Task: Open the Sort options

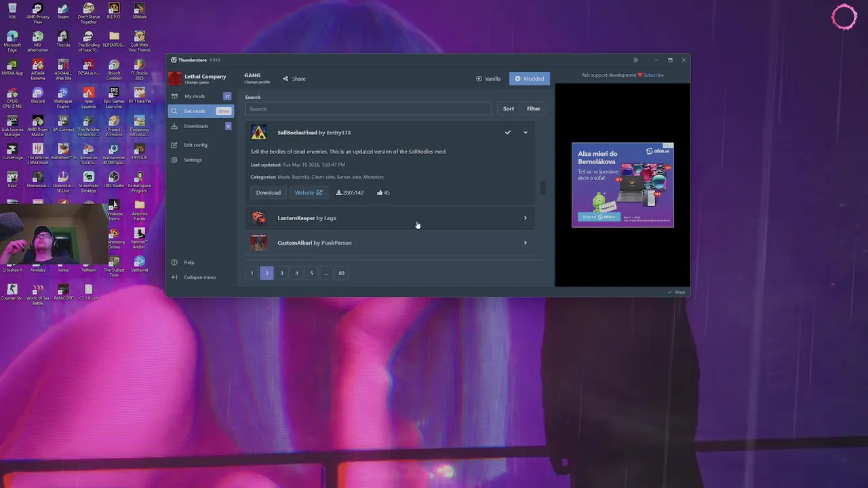Action: (509, 108)
